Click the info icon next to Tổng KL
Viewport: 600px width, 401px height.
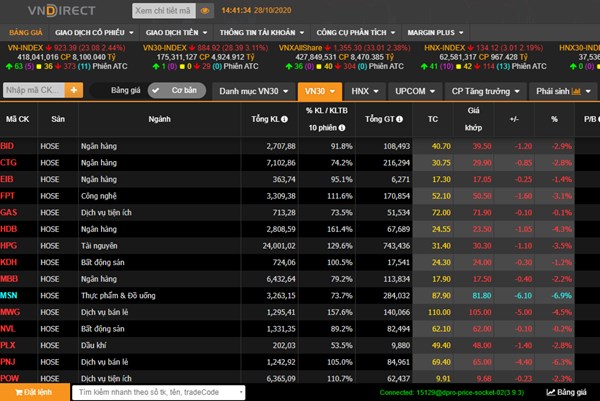point(284,119)
